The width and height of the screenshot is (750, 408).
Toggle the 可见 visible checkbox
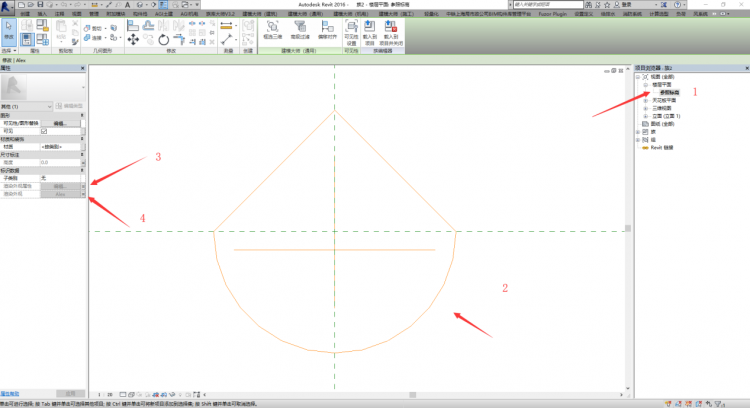(43, 131)
